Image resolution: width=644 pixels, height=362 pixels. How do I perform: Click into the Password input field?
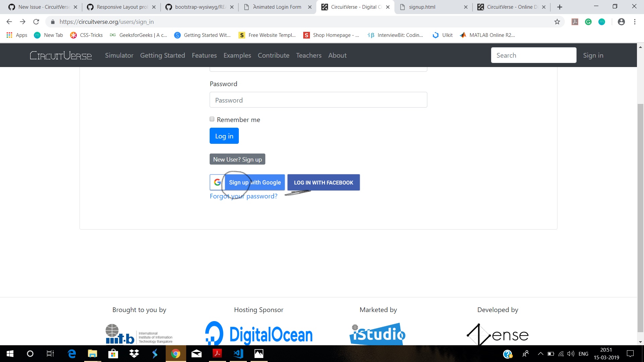pyautogui.click(x=318, y=100)
